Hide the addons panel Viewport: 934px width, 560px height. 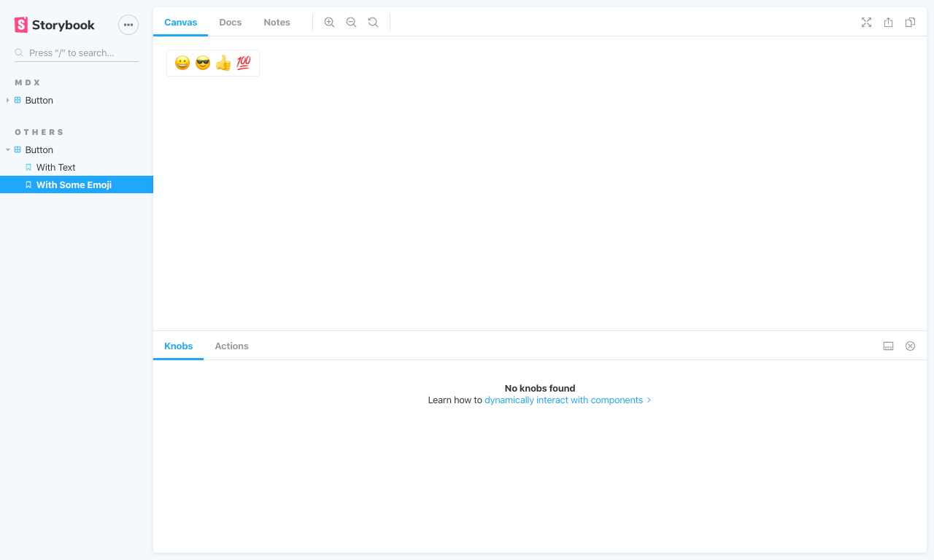point(910,346)
